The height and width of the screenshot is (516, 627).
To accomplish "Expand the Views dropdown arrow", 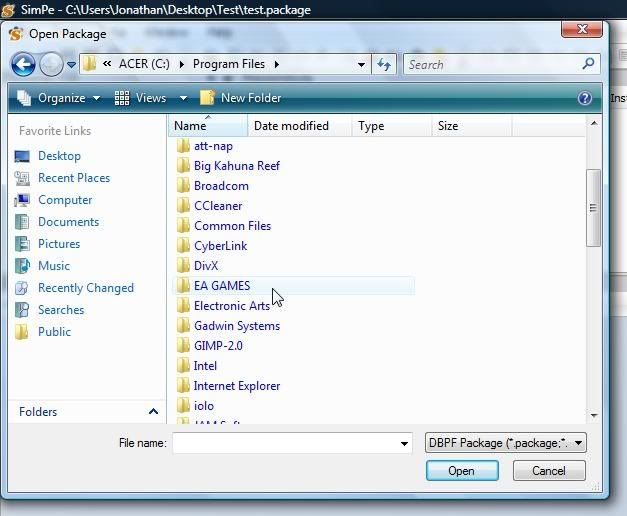I will point(183,98).
